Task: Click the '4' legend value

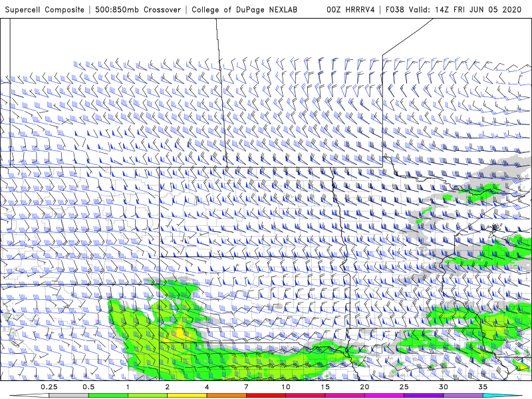Action: 207,387
